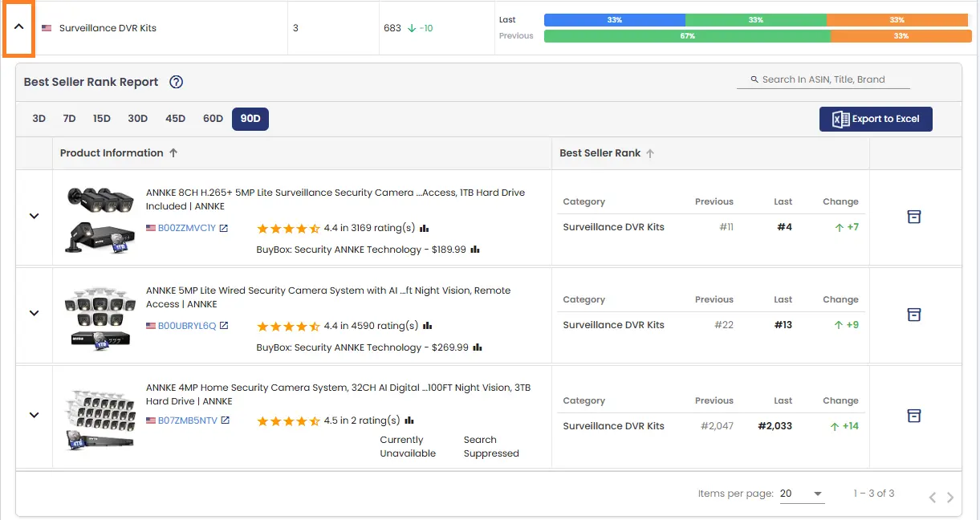Click the blue 33% segment of Last bar
The image size is (980, 520).
pyautogui.click(x=614, y=20)
